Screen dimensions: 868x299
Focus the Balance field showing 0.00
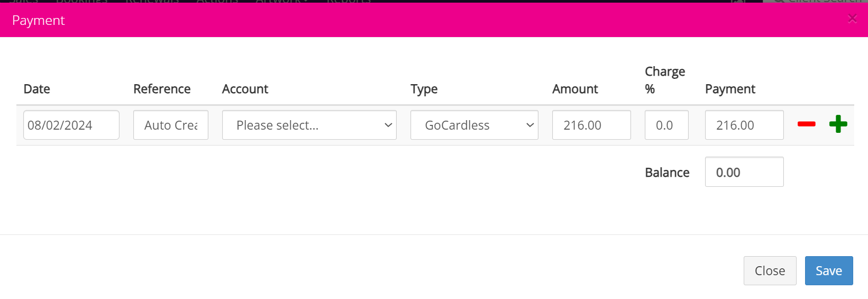click(x=744, y=172)
